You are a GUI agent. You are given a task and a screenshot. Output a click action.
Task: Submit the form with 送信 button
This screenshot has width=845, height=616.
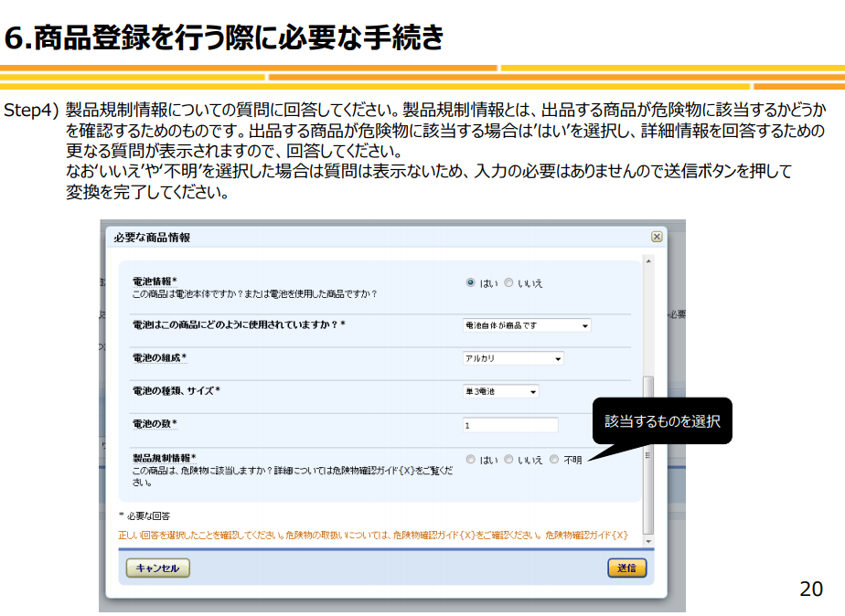(626, 568)
